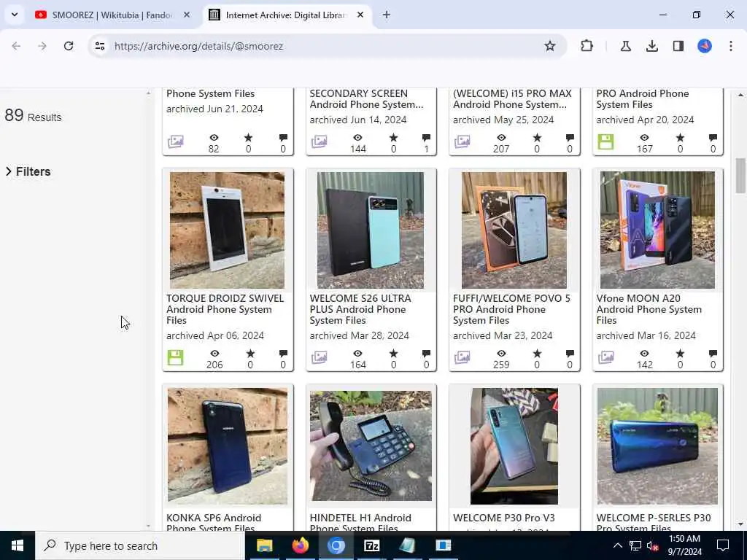This screenshot has height=560, width=747.
Task: Click software floppy icon on TORQUE DROIDZ card
Action: [175, 357]
